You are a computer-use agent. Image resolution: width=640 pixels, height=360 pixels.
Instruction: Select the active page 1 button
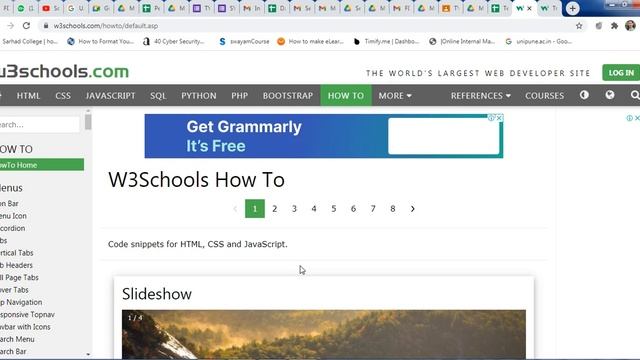(x=255, y=209)
